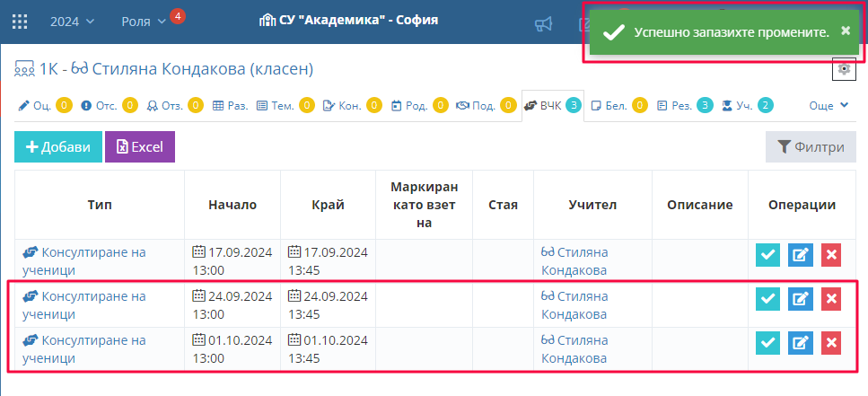The image size is (868, 396).
Task: Mark 01.10.2024 consultation as taken with checkmark
Action: tap(767, 342)
